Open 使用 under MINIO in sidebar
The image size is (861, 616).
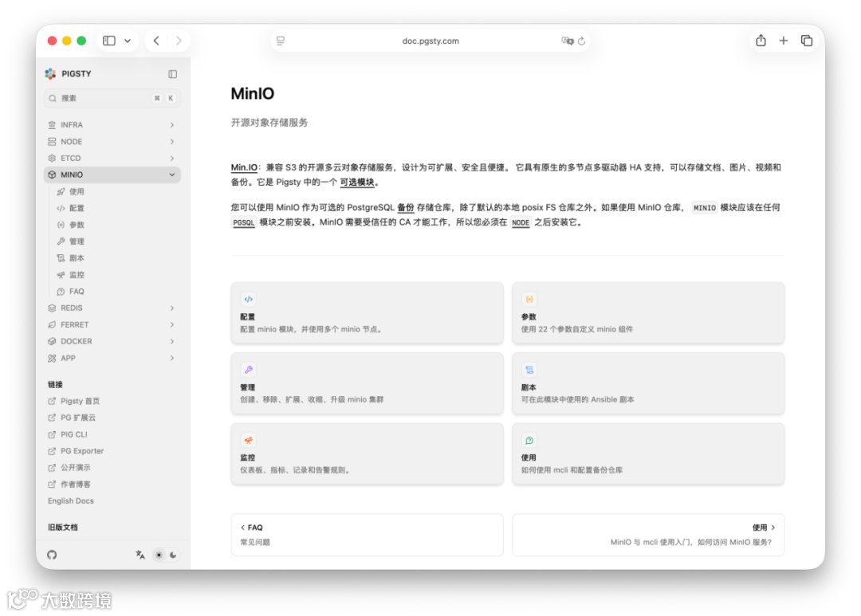point(77,191)
